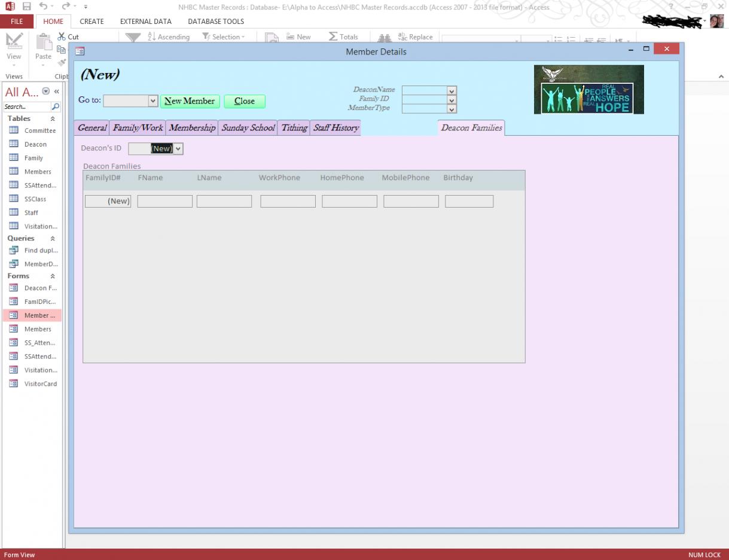Collapse the navigation pane with the chevron
729x560 pixels.
click(x=57, y=92)
